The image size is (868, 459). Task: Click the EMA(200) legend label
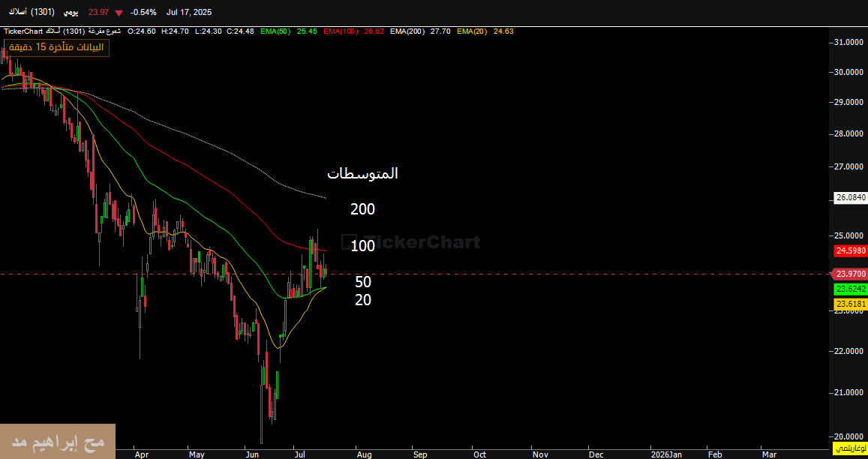click(407, 31)
